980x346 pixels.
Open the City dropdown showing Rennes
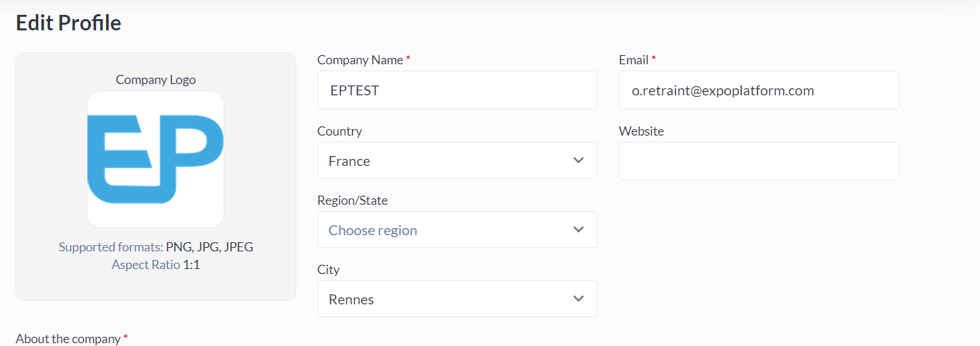[x=444, y=299]
